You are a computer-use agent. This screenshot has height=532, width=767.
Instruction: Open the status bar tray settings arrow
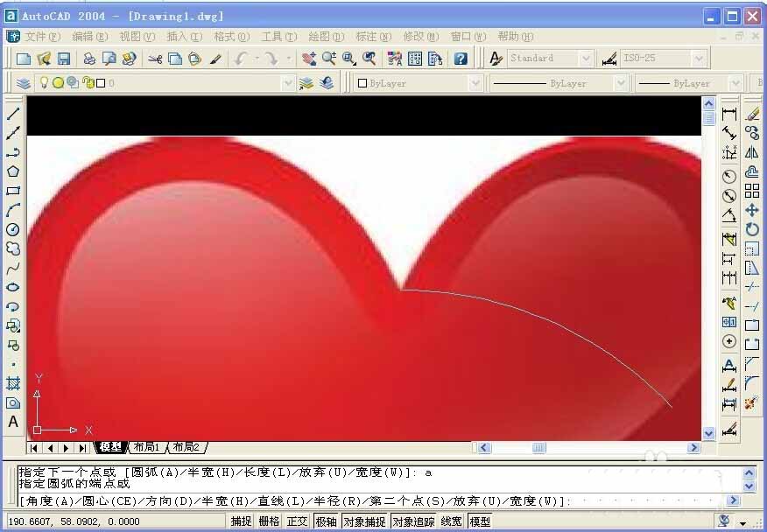[742, 523]
